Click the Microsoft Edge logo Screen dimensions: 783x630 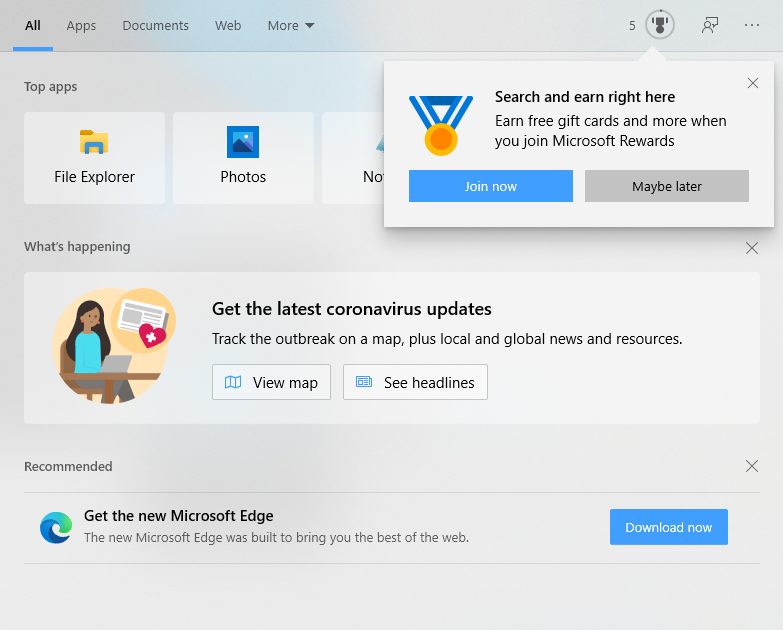click(56, 528)
